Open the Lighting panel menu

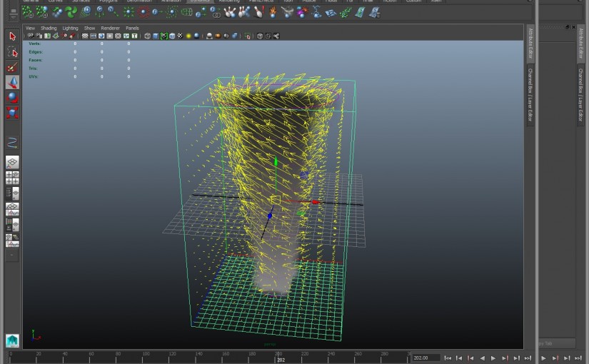(x=70, y=28)
